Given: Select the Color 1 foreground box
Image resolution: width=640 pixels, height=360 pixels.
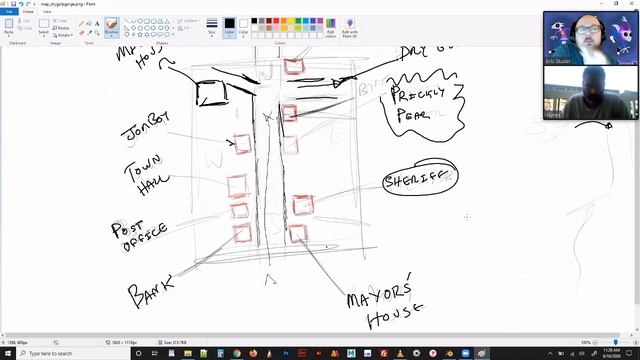Looking at the screenshot, I should click(x=229, y=28).
